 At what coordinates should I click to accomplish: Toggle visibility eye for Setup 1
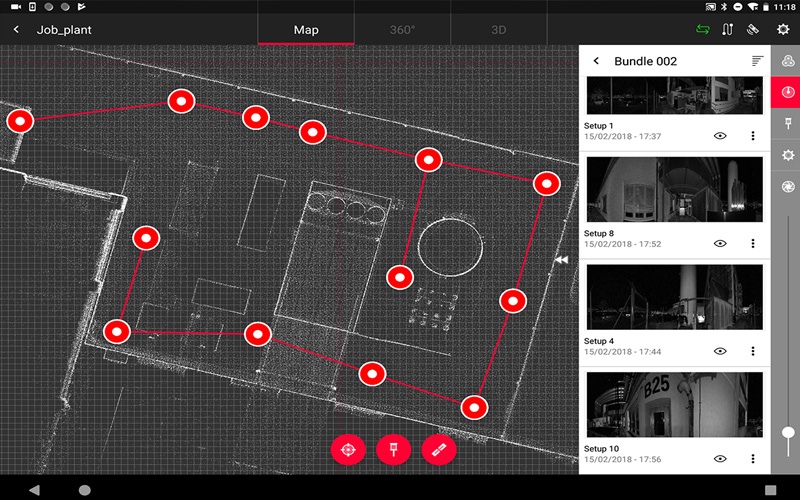[x=720, y=136]
